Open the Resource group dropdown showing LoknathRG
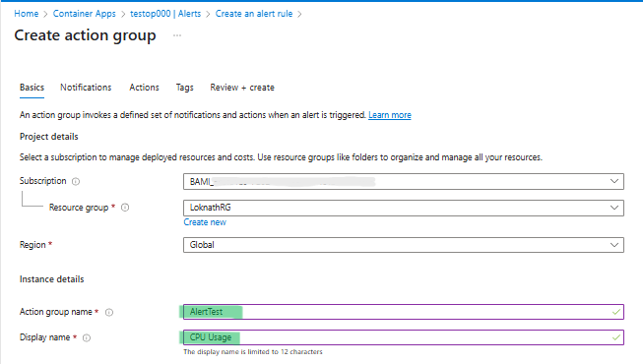The width and height of the screenshot is (643, 364). point(404,208)
